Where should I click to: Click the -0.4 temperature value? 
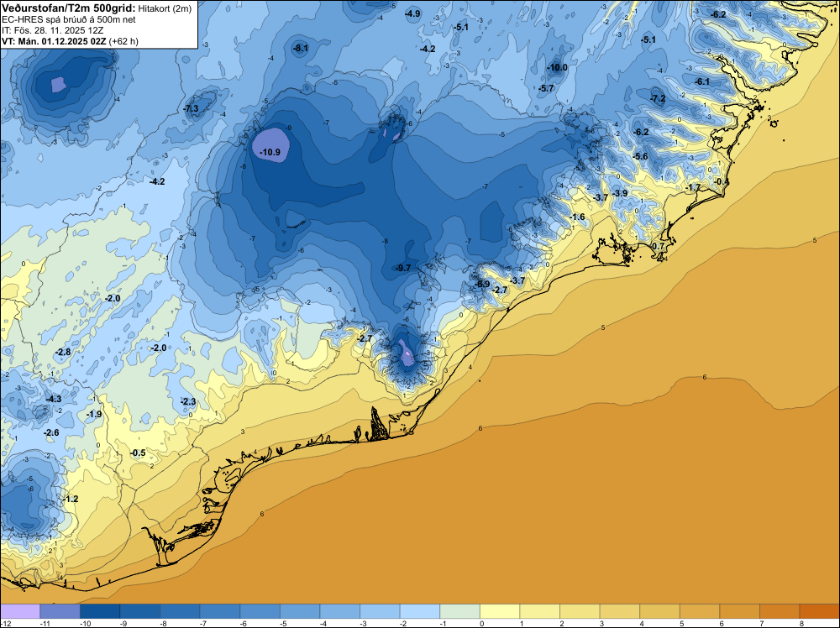point(722,181)
